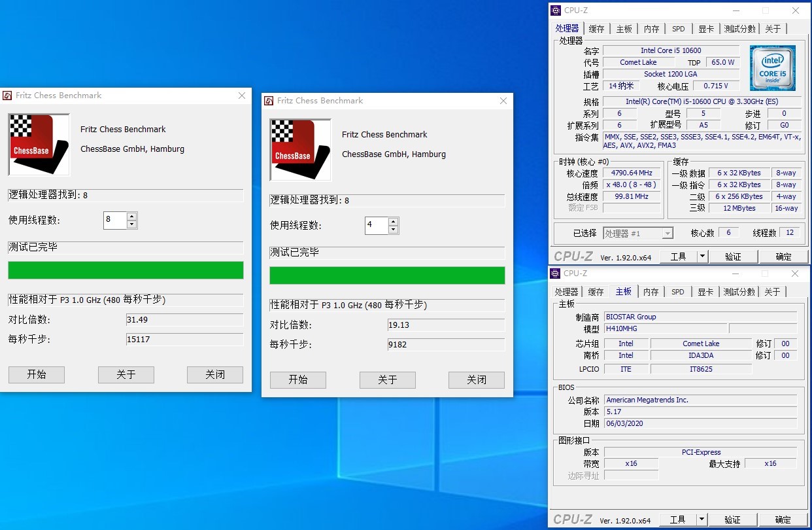Expand 工具 dropdown arrow in upper CPU-Z
The image size is (812, 530).
point(703,256)
